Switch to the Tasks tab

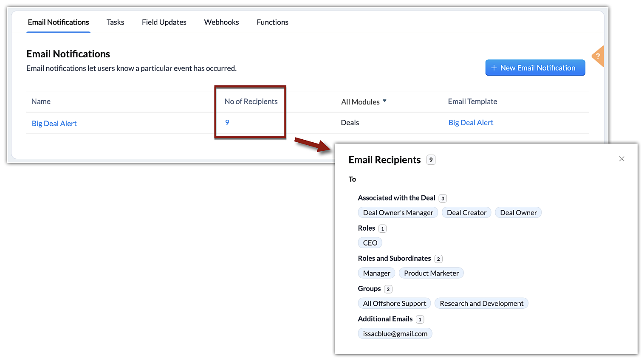coord(115,22)
